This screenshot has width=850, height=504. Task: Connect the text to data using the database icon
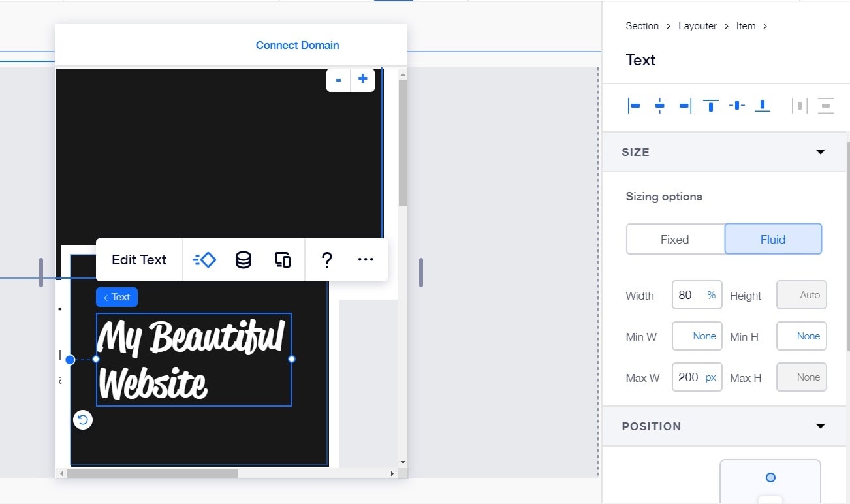243,259
